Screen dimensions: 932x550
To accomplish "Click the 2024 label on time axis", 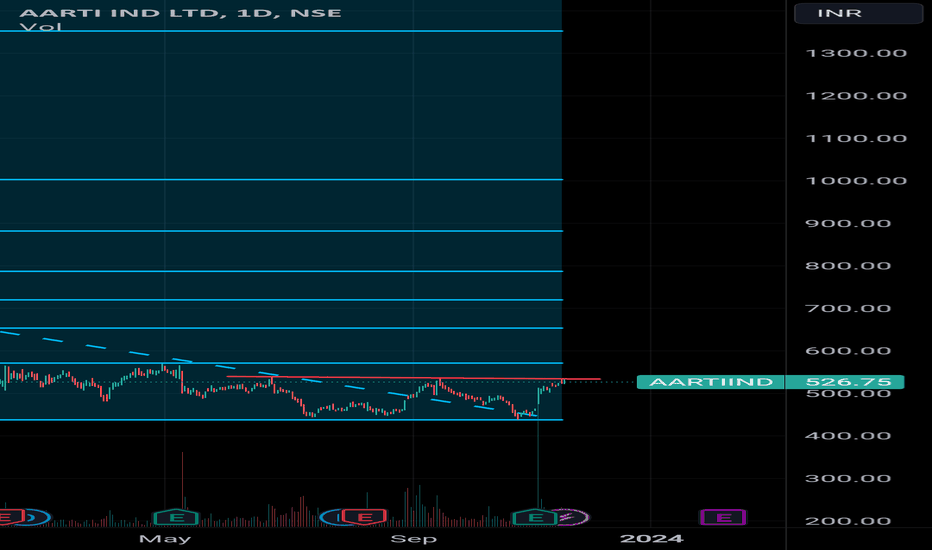I will [651, 539].
